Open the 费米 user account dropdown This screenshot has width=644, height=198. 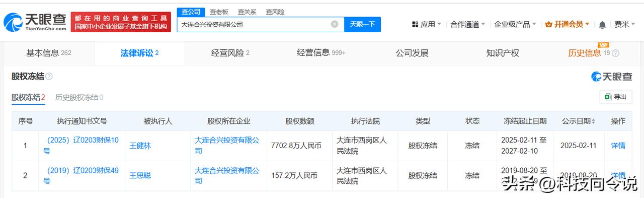coord(625,24)
